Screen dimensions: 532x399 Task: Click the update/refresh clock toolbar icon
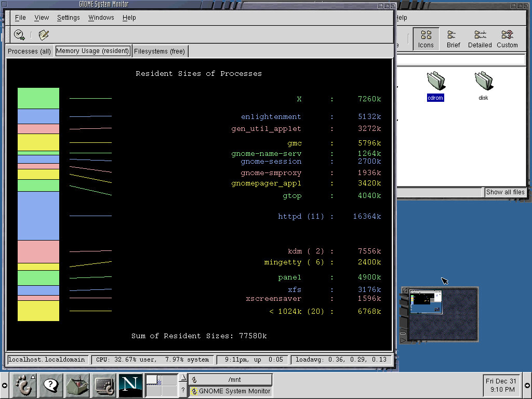click(19, 35)
